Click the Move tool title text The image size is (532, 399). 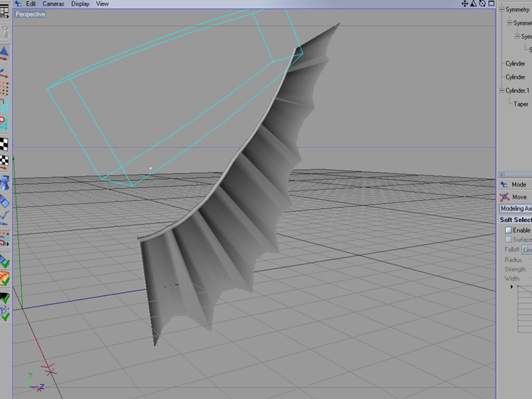(519, 197)
